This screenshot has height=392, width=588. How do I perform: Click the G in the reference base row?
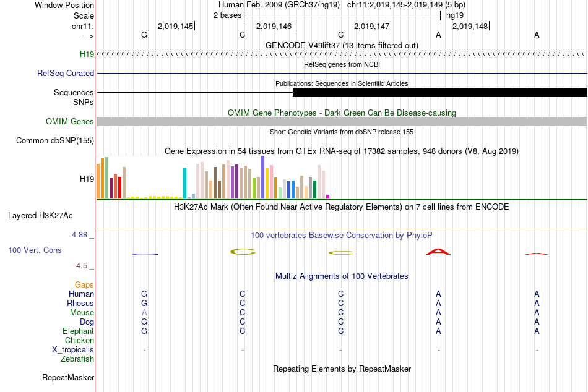pos(144,35)
